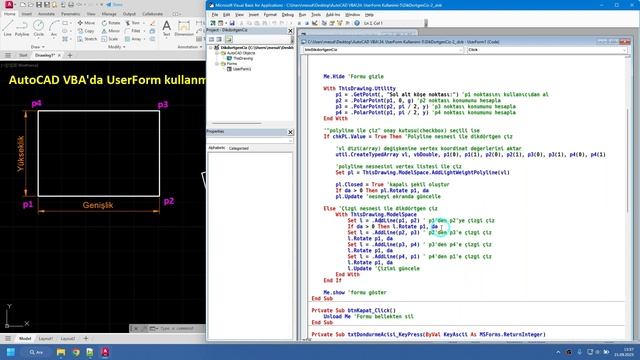The image size is (640, 360).
Task: Choose the Copy command in Modify panel
Action: pyautogui.click(x=86, y=31)
